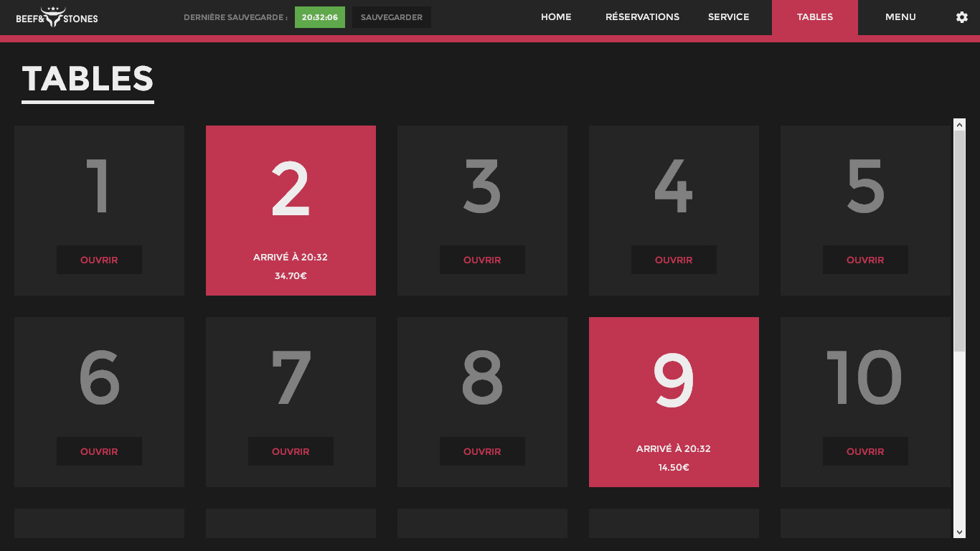
Task: Open table 7 with Ouvrir
Action: (291, 451)
